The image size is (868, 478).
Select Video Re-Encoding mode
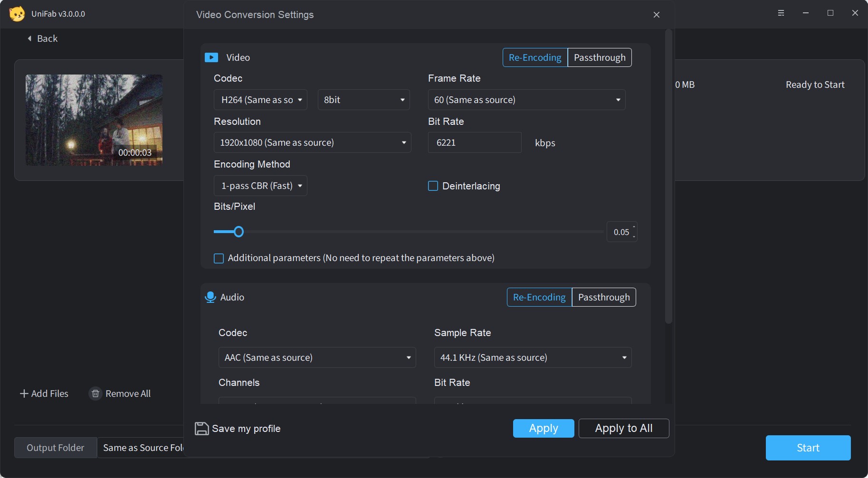[535, 57]
